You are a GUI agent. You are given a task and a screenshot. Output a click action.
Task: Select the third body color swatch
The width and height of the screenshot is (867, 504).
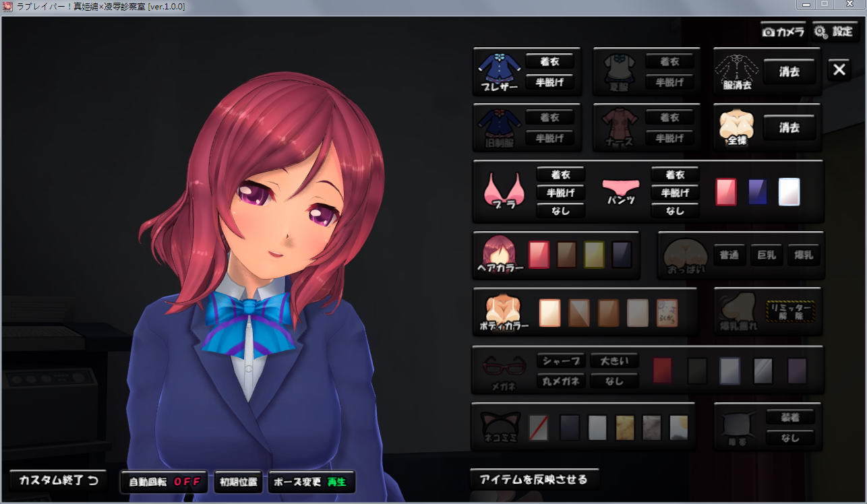click(609, 313)
